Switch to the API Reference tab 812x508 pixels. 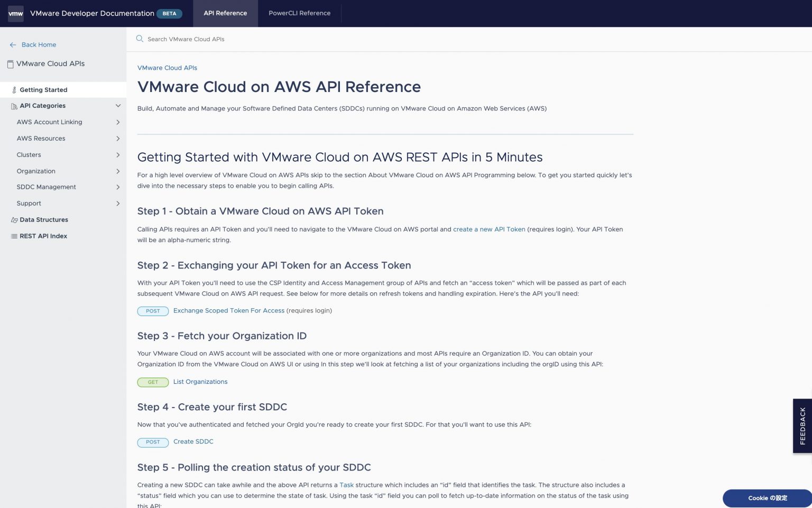click(225, 13)
